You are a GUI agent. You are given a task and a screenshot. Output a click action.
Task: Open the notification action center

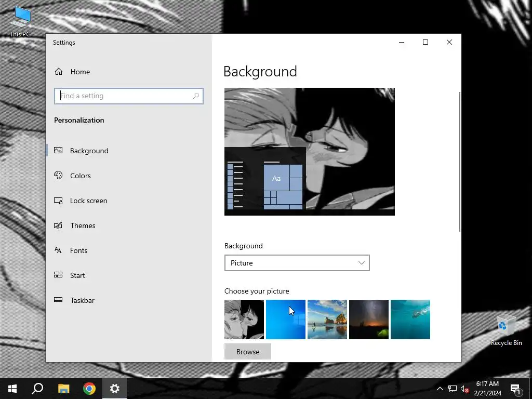(x=516, y=389)
